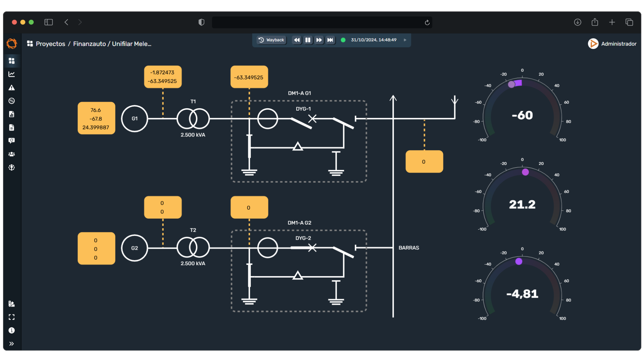Click the percent indicator sidebar icon

[12, 101]
